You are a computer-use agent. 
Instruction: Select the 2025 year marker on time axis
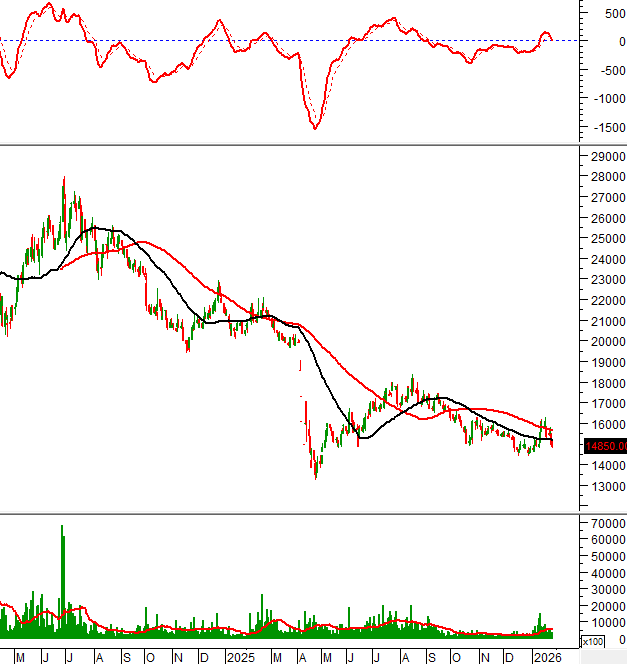[239, 657]
